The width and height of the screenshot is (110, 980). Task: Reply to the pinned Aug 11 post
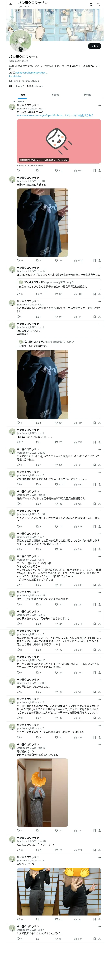pos(18,170)
